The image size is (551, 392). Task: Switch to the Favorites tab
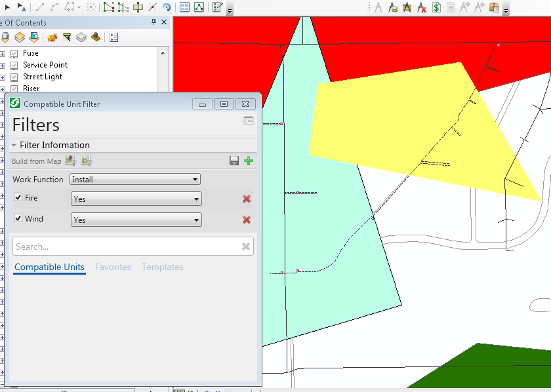click(113, 267)
